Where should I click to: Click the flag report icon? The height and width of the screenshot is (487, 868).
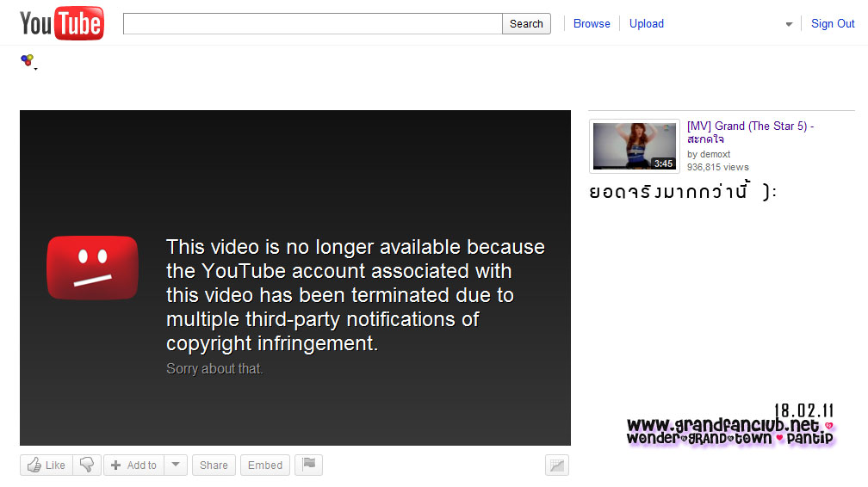click(309, 465)
